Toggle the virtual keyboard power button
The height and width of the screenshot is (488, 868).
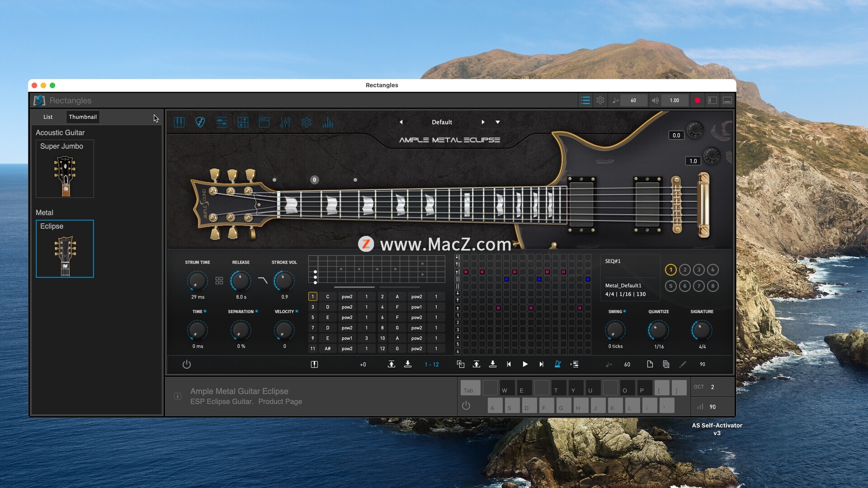pos(466,405)
